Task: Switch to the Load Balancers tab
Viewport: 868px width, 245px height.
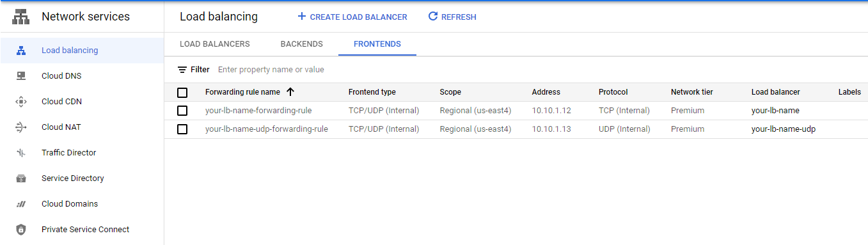Action: coord(215,44)
